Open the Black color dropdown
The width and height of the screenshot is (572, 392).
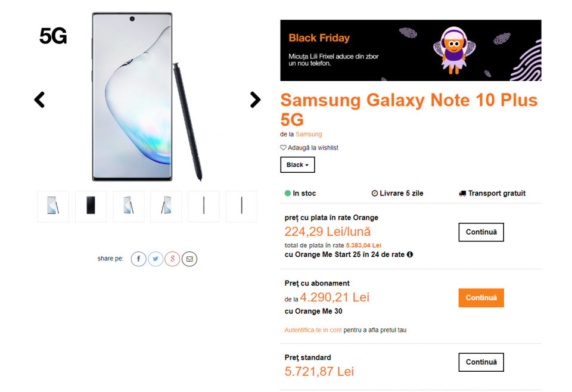pos(297,164)
